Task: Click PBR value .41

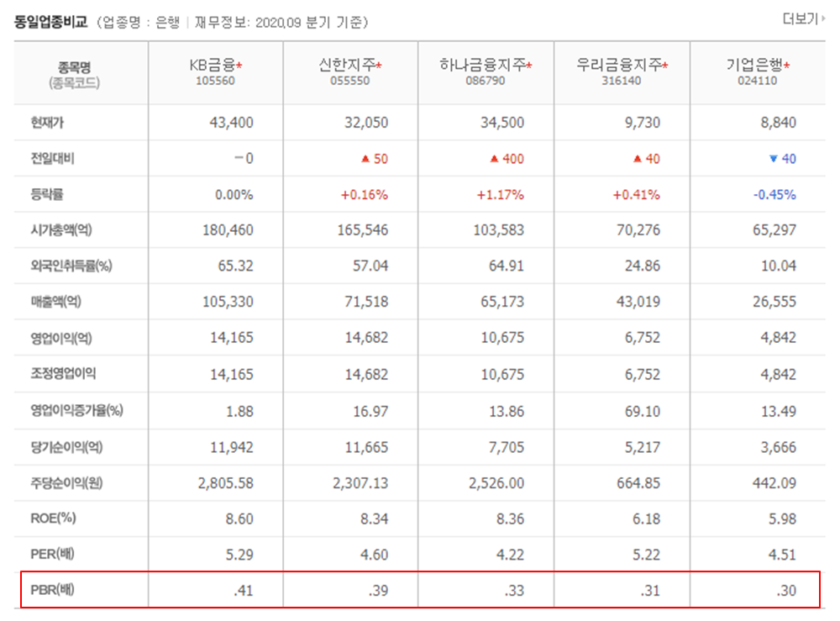Action: (x=244, y=591)
